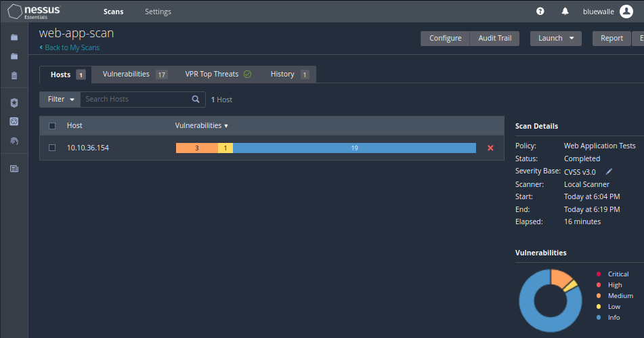Click the Nessus Essentials logo
The image size is (644, 338).
point(34,12)
